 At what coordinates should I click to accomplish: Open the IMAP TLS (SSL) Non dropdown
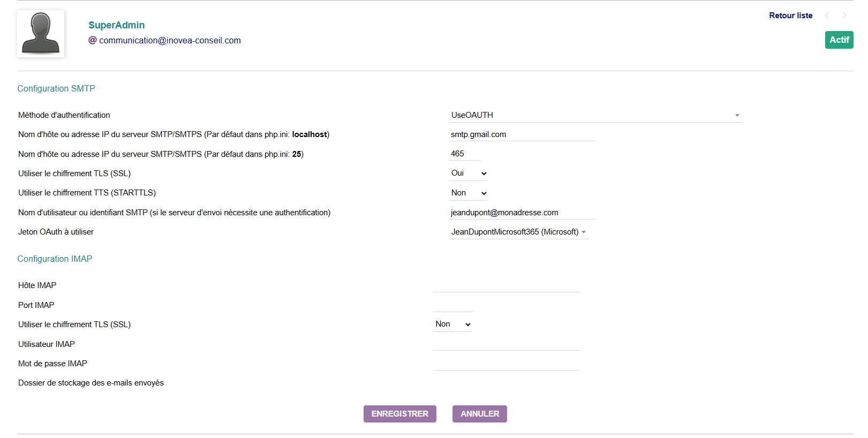(452, 324)
